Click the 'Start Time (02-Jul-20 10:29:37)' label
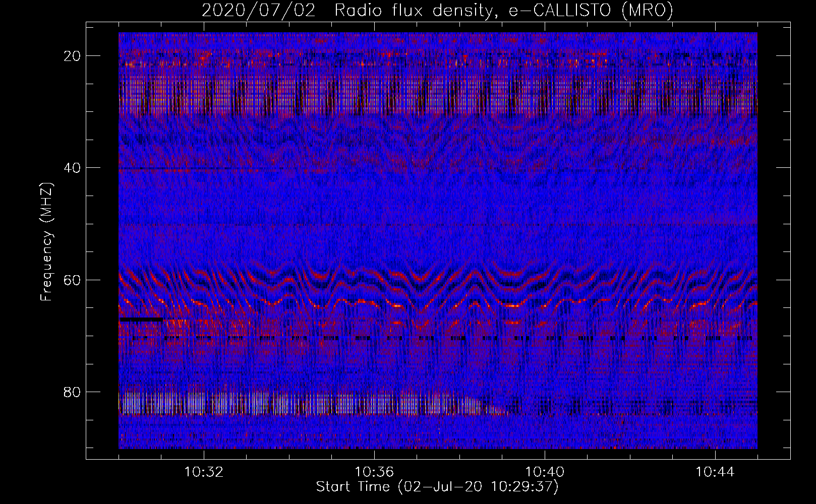 pyautogui.click(x=437, y=487)
